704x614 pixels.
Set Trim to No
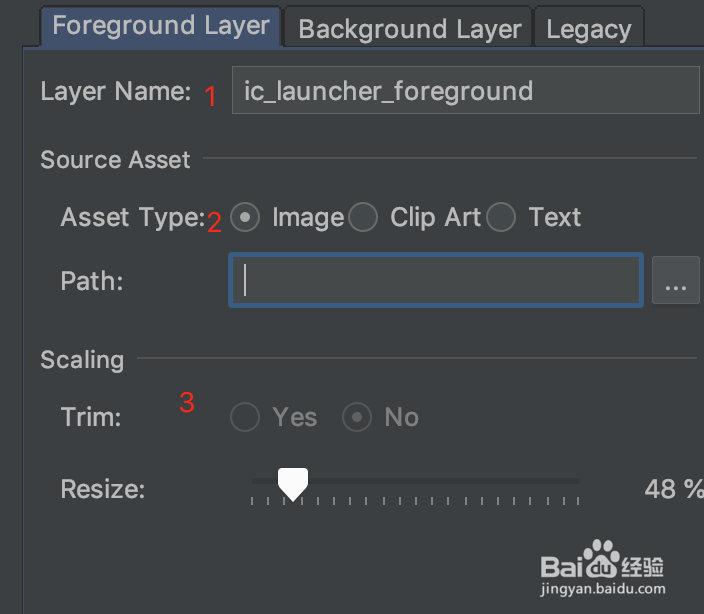click(x=357, y=417)
